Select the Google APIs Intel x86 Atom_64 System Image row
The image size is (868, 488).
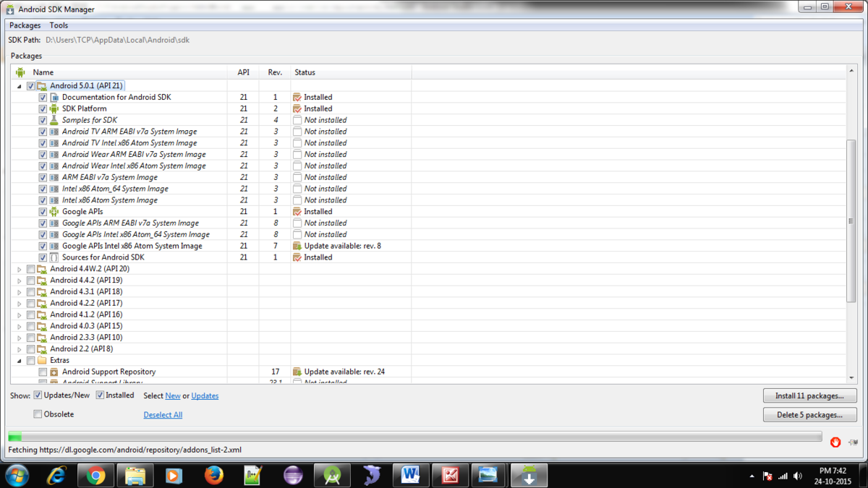429,234
